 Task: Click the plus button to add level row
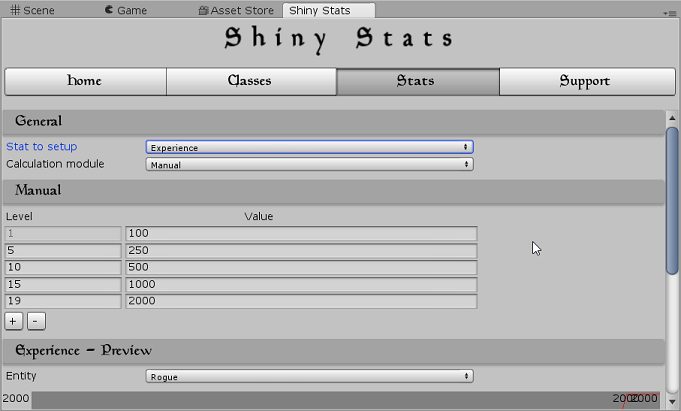(x=14, y=321)
